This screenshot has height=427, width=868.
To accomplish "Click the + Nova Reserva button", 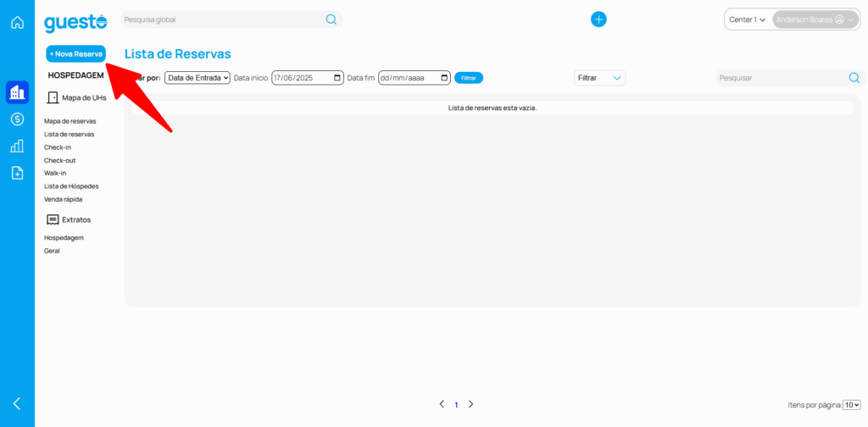I will coord(76,53).
